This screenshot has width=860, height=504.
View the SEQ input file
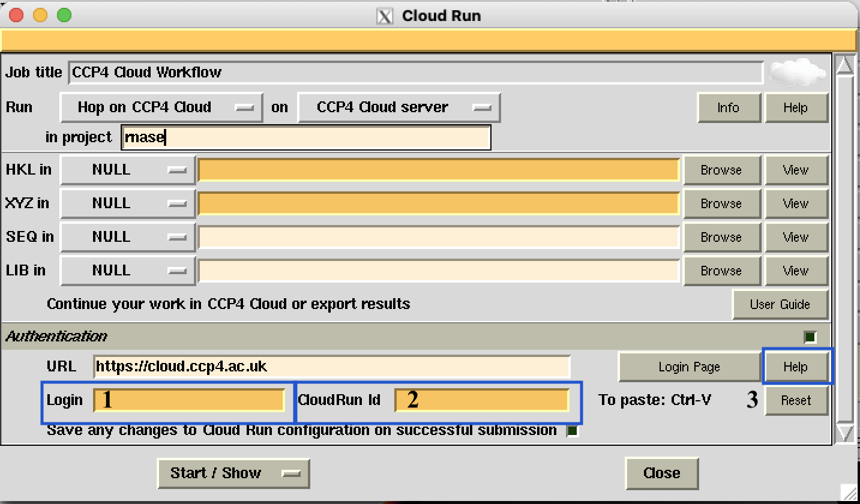click(796, 237)
